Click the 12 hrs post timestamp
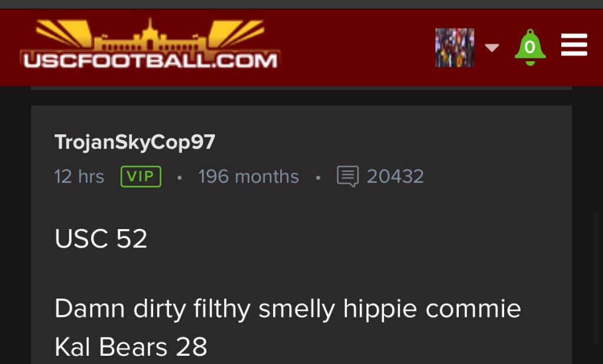This screenshot has width=603, height=364. [79, 177]
